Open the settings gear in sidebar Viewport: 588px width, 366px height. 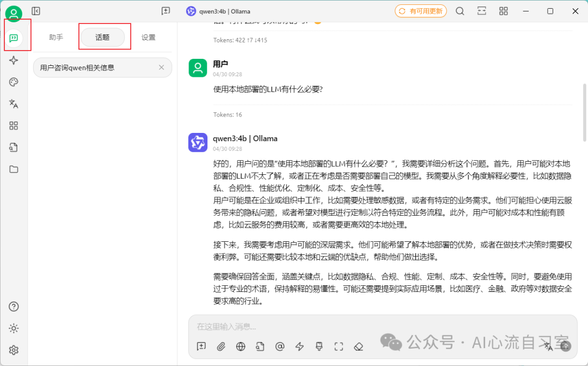click(x=14, y=350)
